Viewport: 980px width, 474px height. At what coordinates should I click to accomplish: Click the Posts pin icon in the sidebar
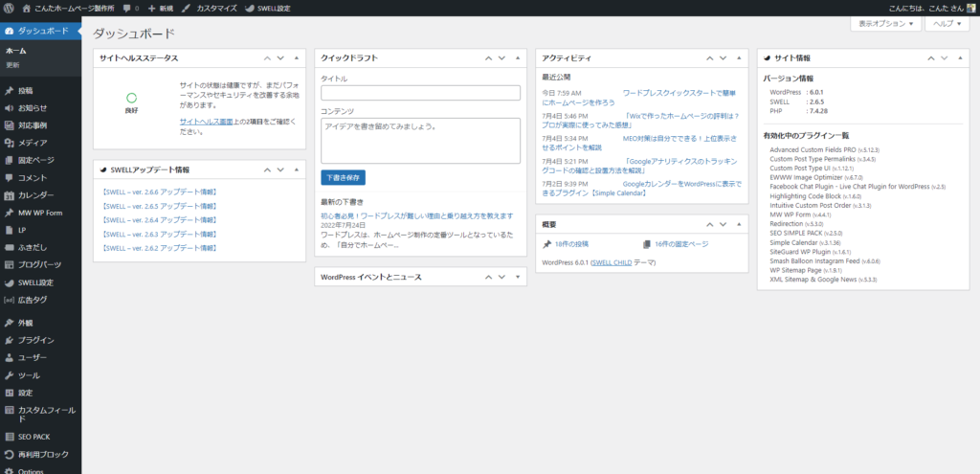pyautogui.click(x=10, y=91)
